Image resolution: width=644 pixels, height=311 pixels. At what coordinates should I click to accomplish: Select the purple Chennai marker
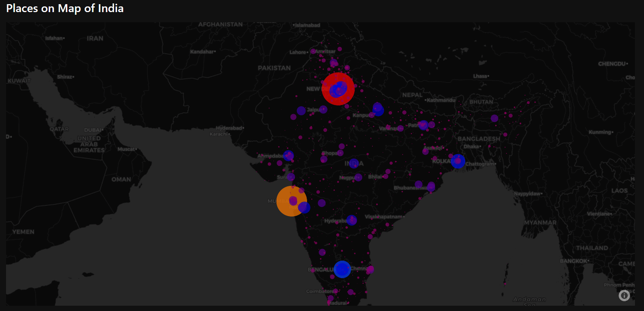pyautogui.click(x=371, y=269)
